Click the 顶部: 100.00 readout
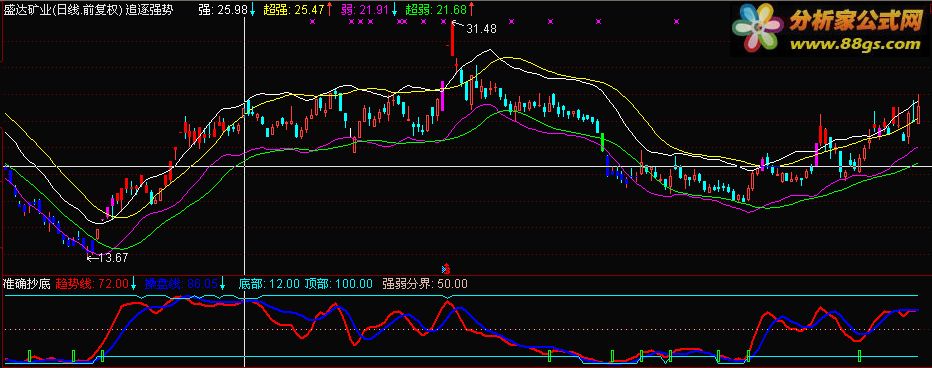This screenshot has width=932, height=368. tap(339, 284)
